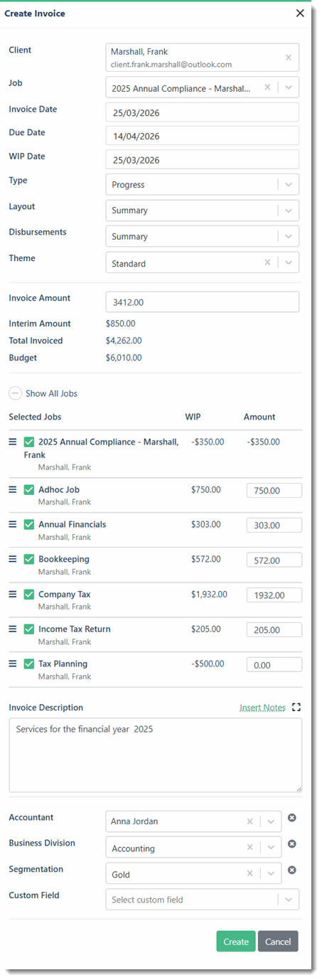Screen dimensions: 322x980
Task: Uncheck the 2025 Annual Compliance job
Action: coord(29,442)
